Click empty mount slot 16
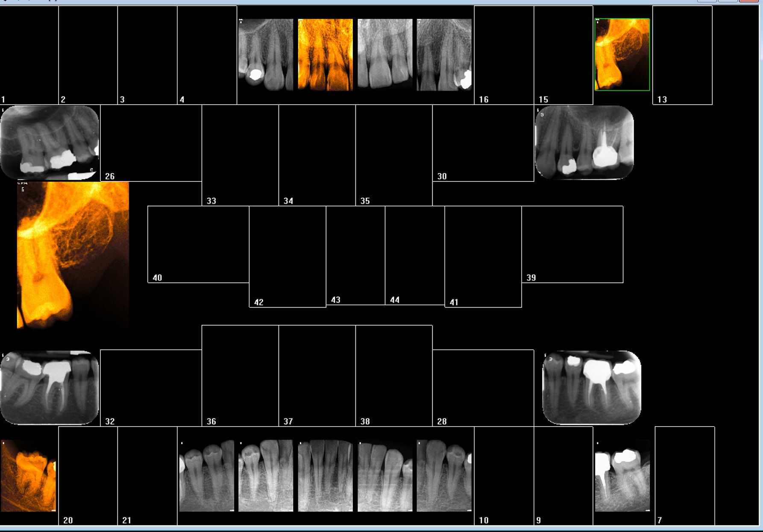 click(504, 54)
